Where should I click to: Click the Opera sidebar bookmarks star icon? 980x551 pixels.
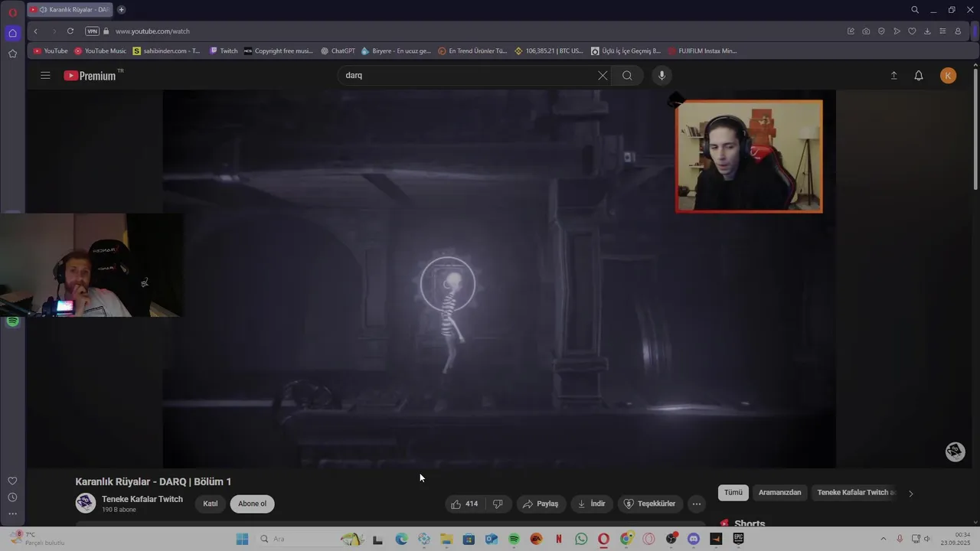pos(12,54)
